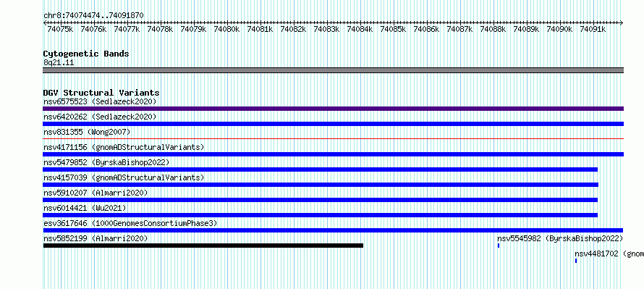Click the 74078k ruler position

click(160, 29)
